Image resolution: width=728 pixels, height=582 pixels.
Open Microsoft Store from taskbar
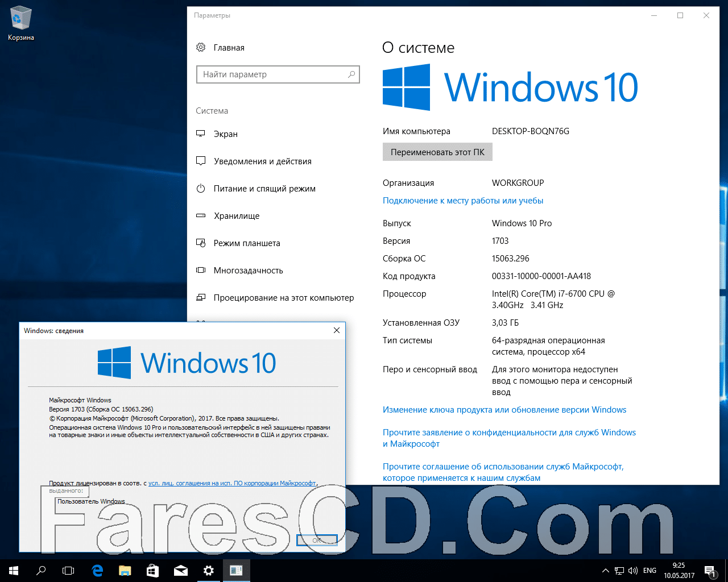point(153,571)
